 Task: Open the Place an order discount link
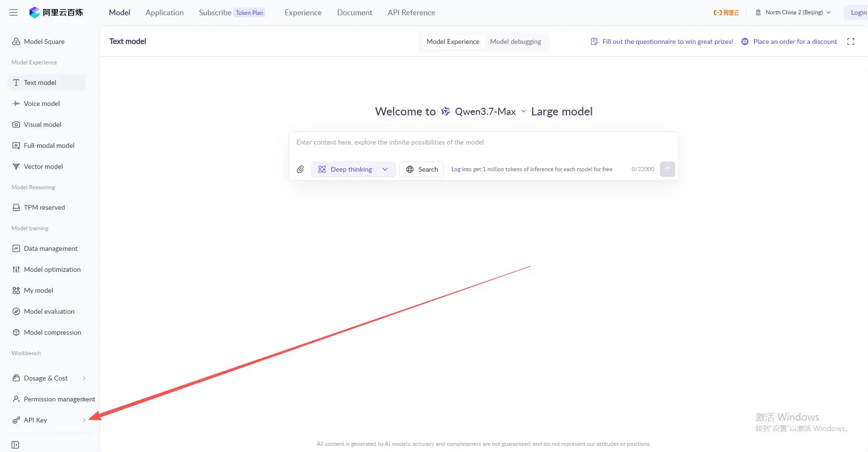click(x=795, y=41)
